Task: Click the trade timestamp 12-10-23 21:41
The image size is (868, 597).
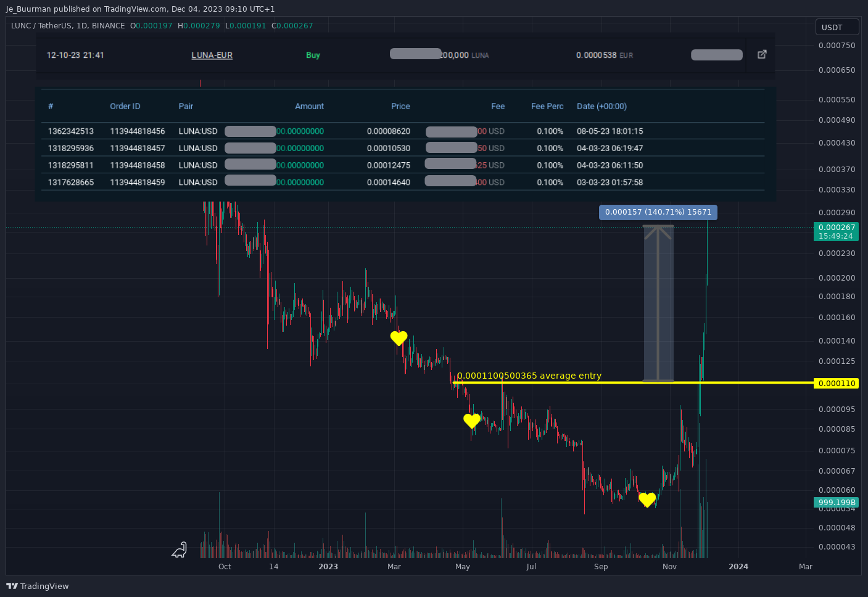Action: (75, 55)
